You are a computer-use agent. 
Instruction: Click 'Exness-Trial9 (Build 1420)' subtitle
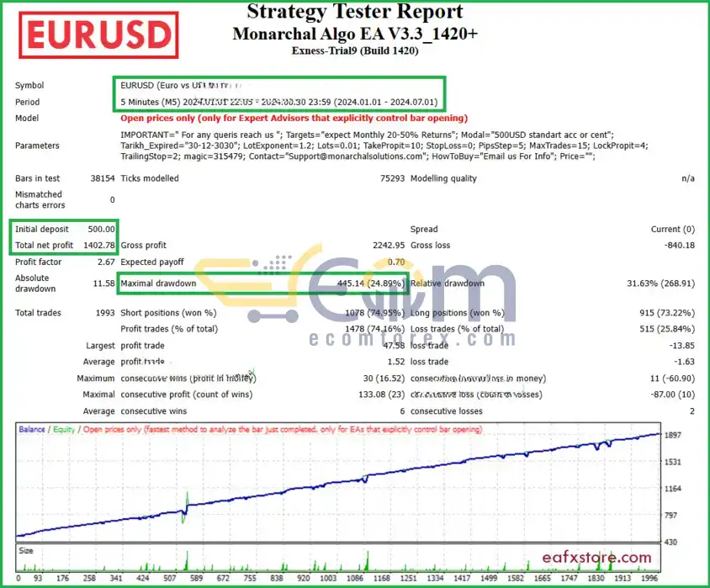[x=355, y=50]
